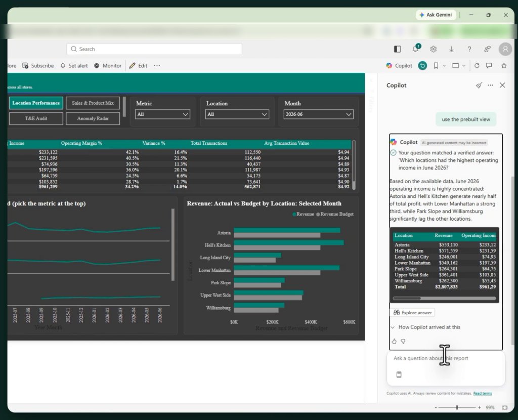Click the prompt guide icon below input
This screenshot has width=518, height=420.
click(x=399, y=374)
